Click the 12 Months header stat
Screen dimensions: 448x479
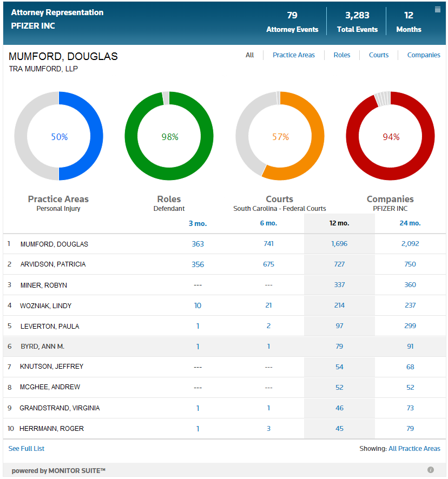click(409, 22)
